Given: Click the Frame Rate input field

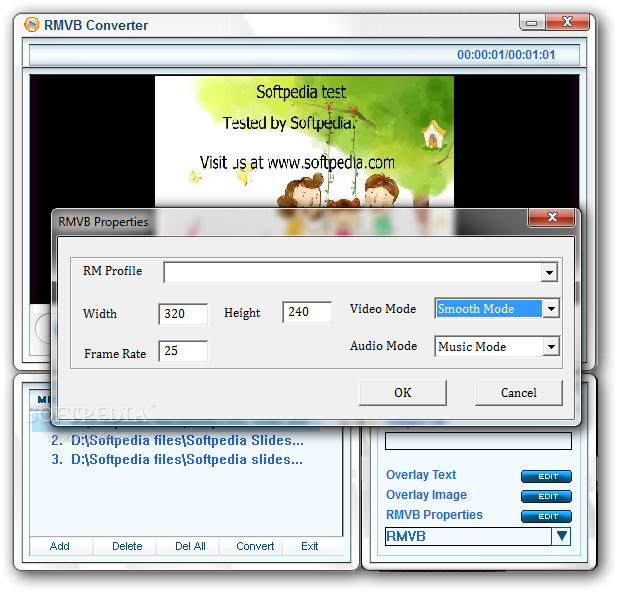Looking at the screenshot, I should pyautogui.click(x=183, y=351).
